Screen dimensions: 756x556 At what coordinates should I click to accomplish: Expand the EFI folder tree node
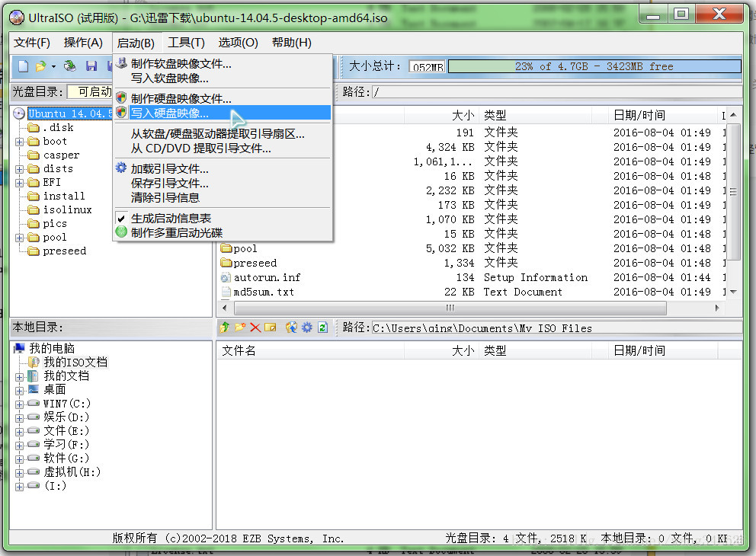[19, 183]
